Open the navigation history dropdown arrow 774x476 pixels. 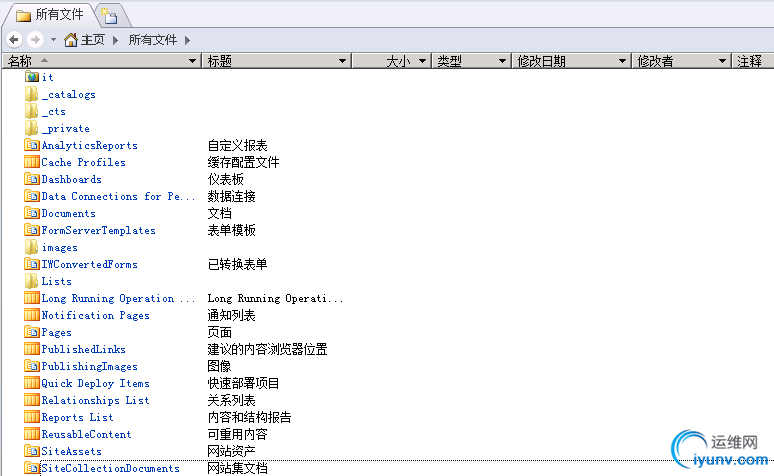coord(53,40)
